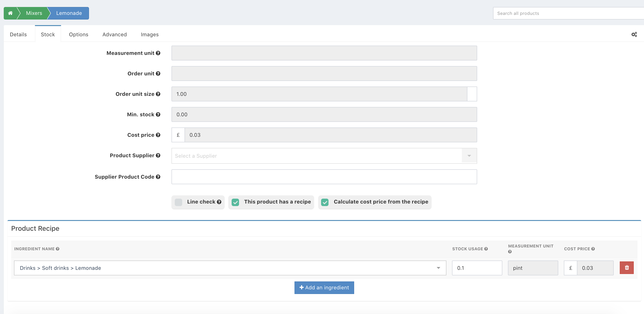
Task: Click the Stock Usage column help icon
Action: point(486,249)
